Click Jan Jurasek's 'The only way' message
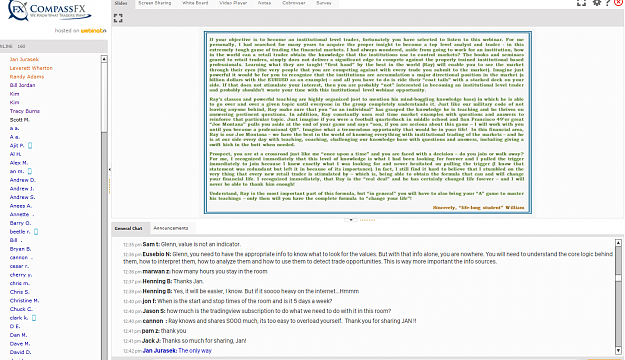The width and height of the screenshot is (625, 360). tap(167, 351)
